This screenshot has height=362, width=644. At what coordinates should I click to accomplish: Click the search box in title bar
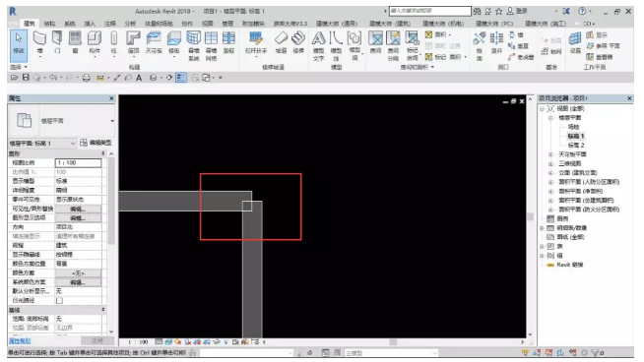click(x=430, y=11)
